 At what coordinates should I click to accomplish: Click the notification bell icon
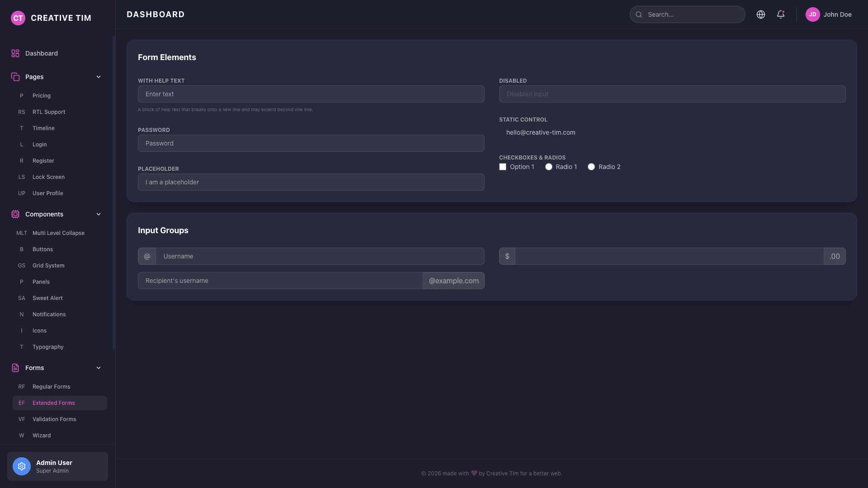pos(780,14)
